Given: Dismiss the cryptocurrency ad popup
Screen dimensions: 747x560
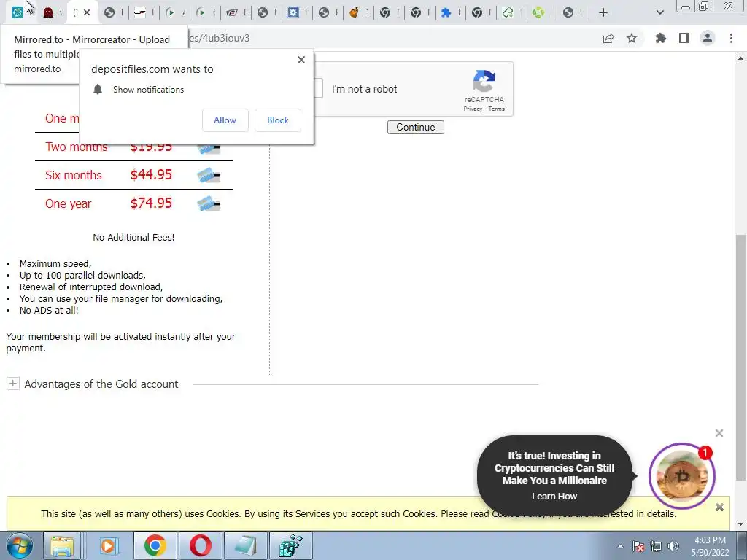Looking at the screenshot, I should tap(719, 433).
